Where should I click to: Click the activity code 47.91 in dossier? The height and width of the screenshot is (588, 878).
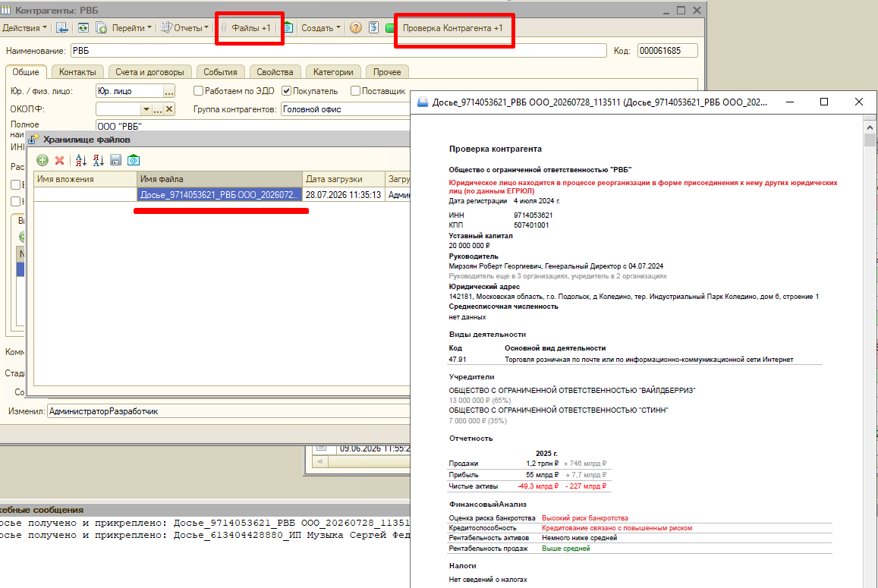pos(457,360)
